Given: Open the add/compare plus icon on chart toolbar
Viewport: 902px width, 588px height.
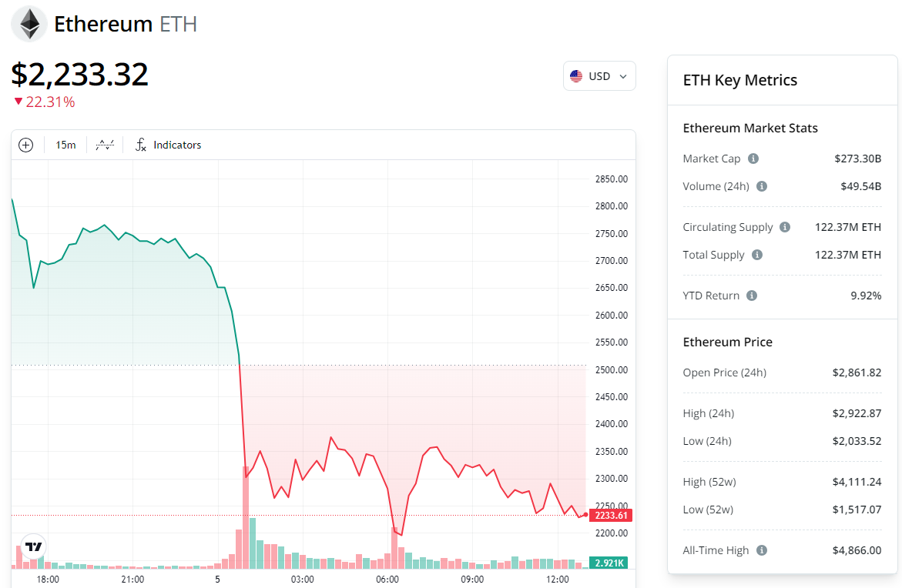Looking at the screenshot, I should (x=25, y=145).
